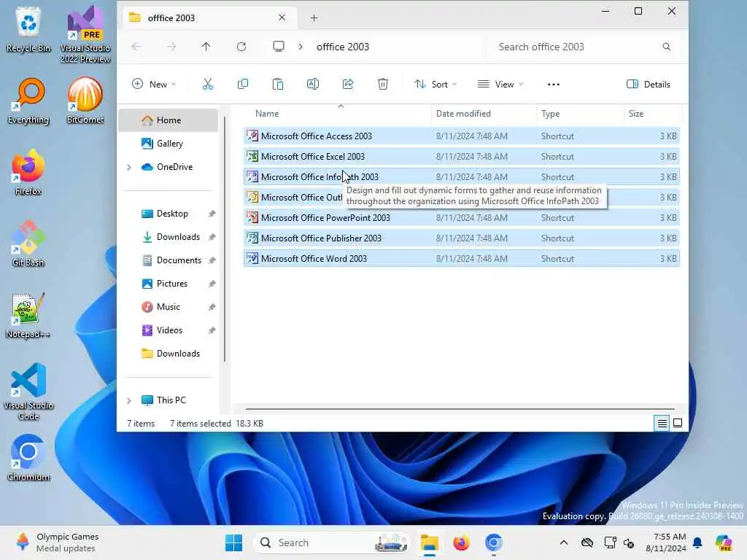
Task: Select Microsoft Office Access 2003 shortcut
Action: [461, 136]
